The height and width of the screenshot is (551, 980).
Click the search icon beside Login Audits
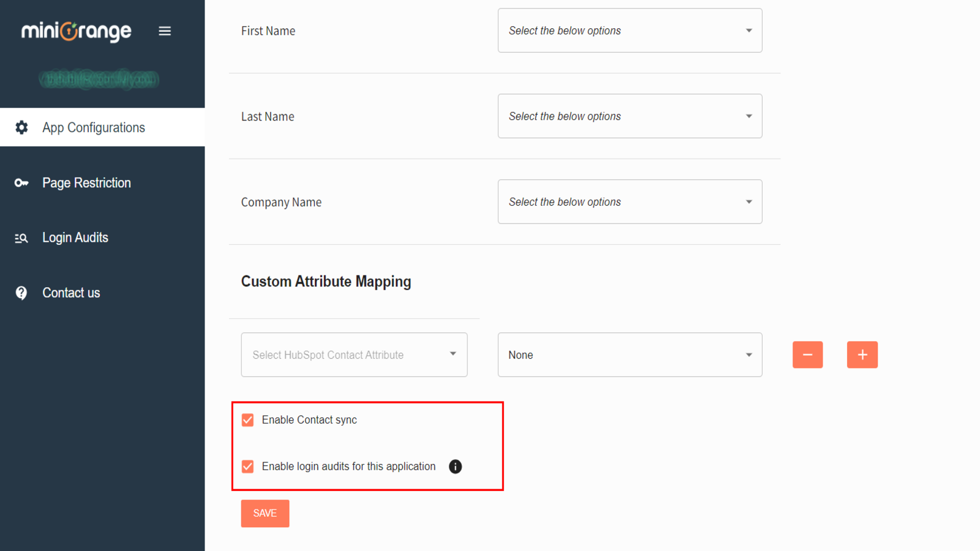(21, 238)
